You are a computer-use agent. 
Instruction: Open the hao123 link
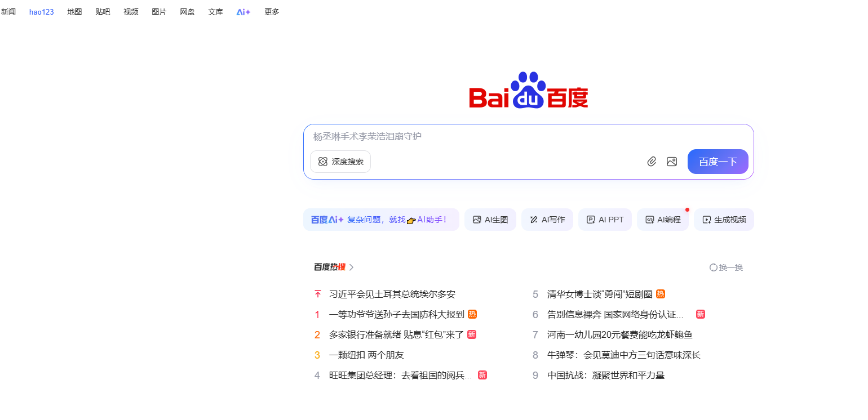(x=42, y=12)
